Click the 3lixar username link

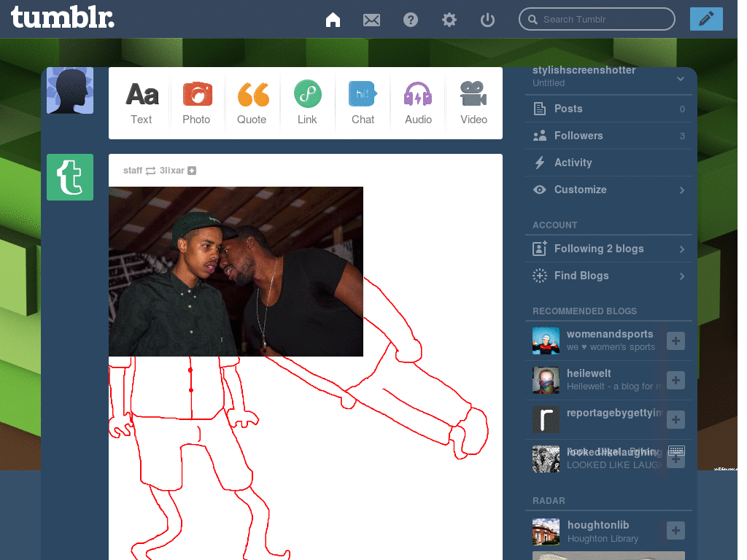coord(171,170)
